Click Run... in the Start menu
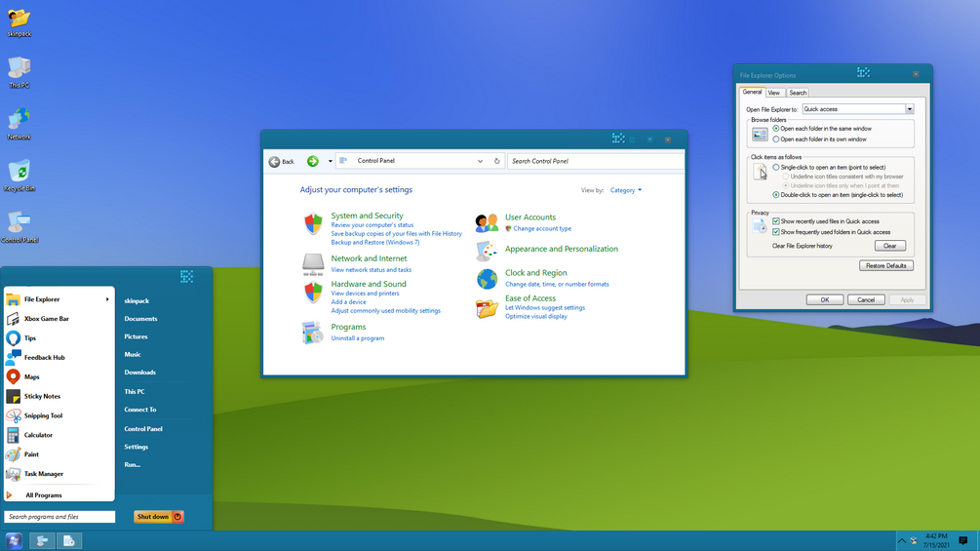 [132, 465]
